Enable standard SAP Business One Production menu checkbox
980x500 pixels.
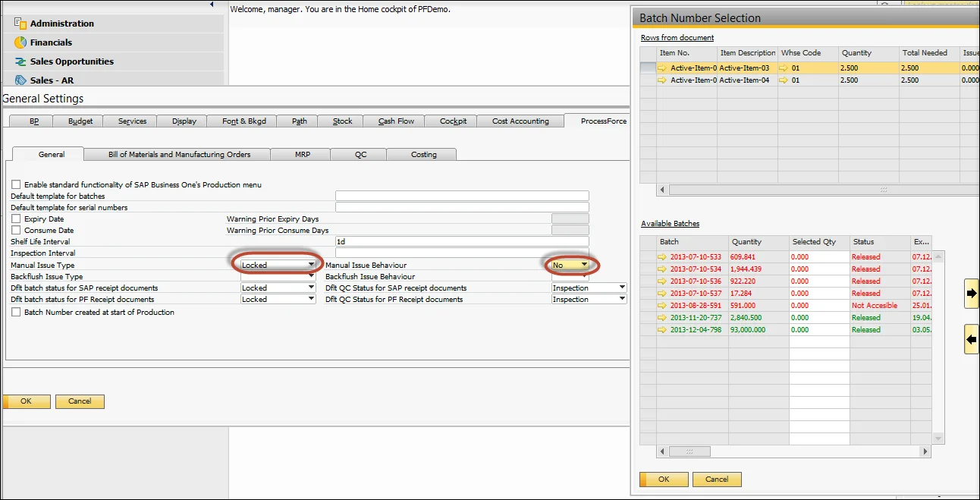(x=16, y=184)
